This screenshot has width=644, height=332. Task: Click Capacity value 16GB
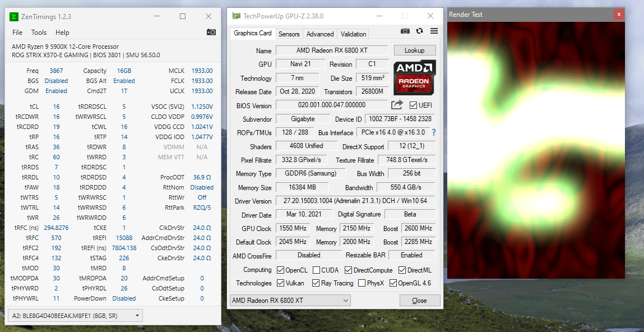pos(124,71)
